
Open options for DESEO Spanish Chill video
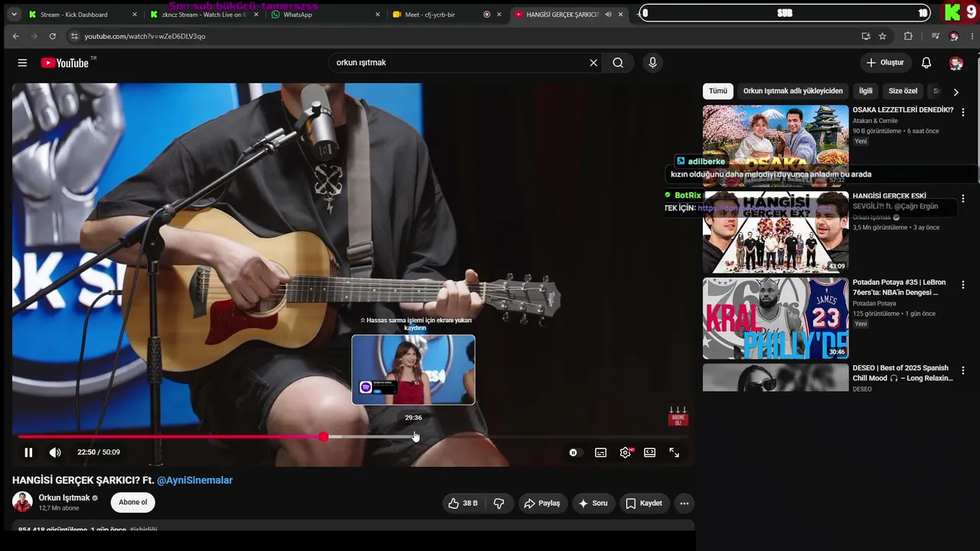click(x=963, y=371)
